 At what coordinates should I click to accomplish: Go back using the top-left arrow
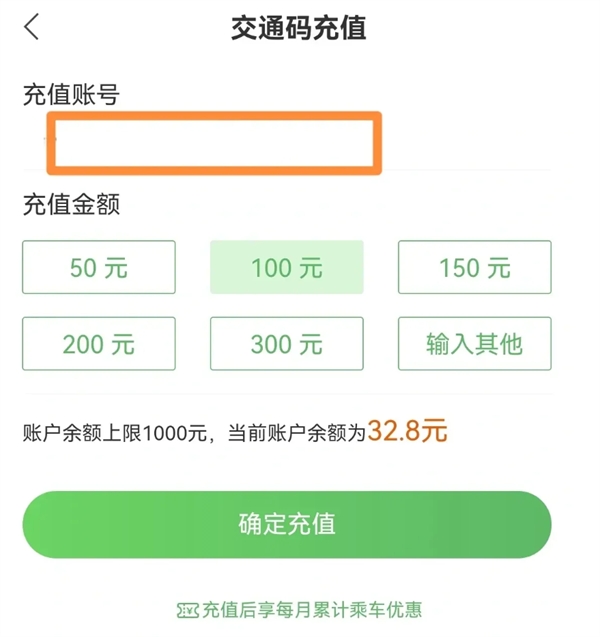[x=31, y=27]
